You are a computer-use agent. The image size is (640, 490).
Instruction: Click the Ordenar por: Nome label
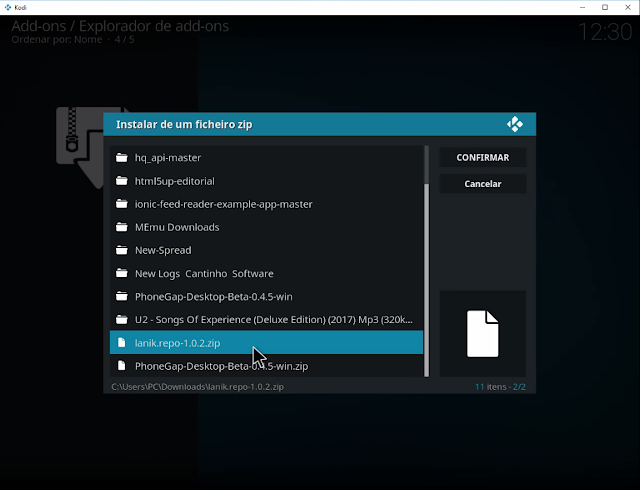click(x=57, y=39)
